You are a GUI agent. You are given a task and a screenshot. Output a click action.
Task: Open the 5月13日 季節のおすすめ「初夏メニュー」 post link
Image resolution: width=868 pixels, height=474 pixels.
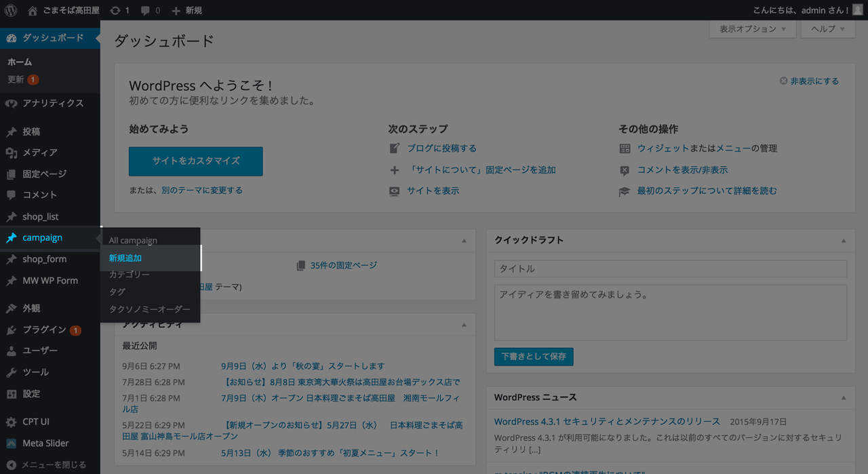(330, 453)
